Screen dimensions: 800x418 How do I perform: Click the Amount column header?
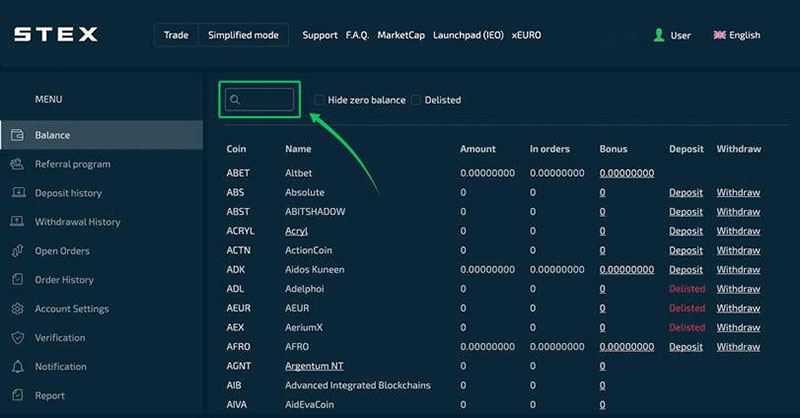click(478, 149)
